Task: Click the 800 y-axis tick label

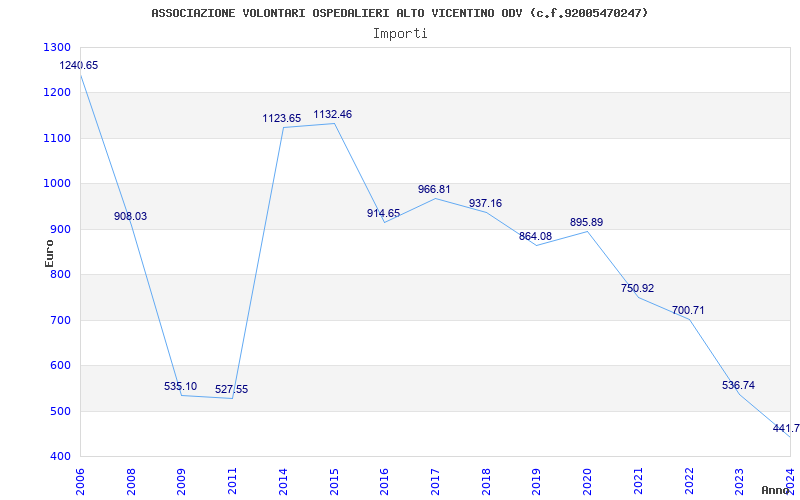Action: [x=60, y=275]
